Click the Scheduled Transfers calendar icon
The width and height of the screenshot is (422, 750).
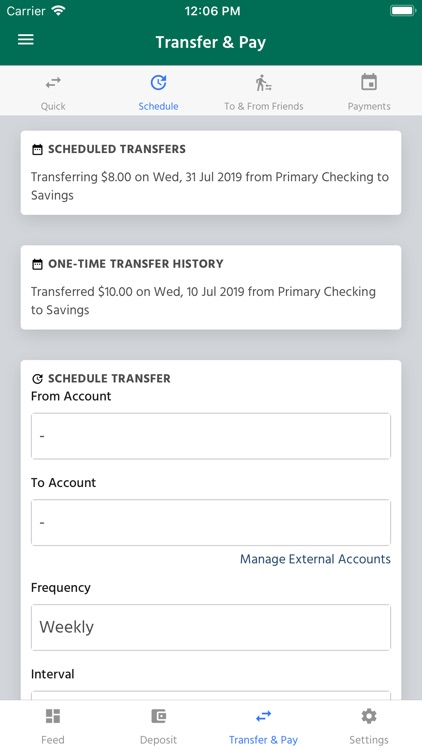[37, 150]
